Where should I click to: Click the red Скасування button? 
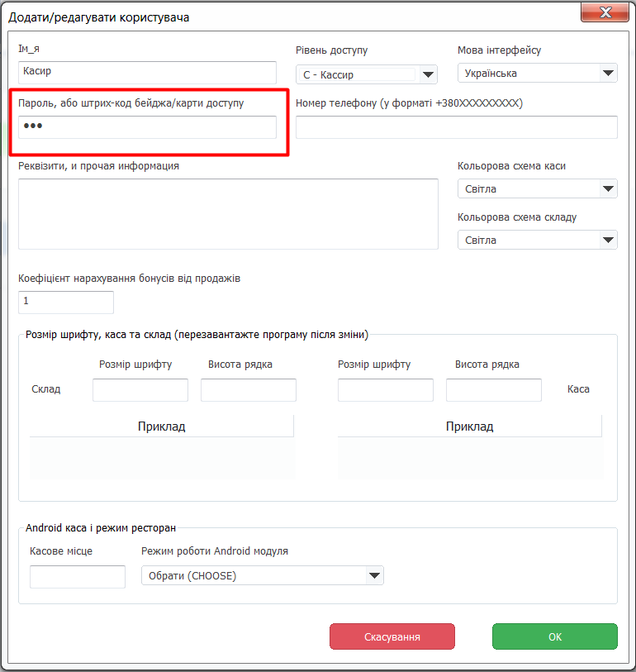(392, 636)
